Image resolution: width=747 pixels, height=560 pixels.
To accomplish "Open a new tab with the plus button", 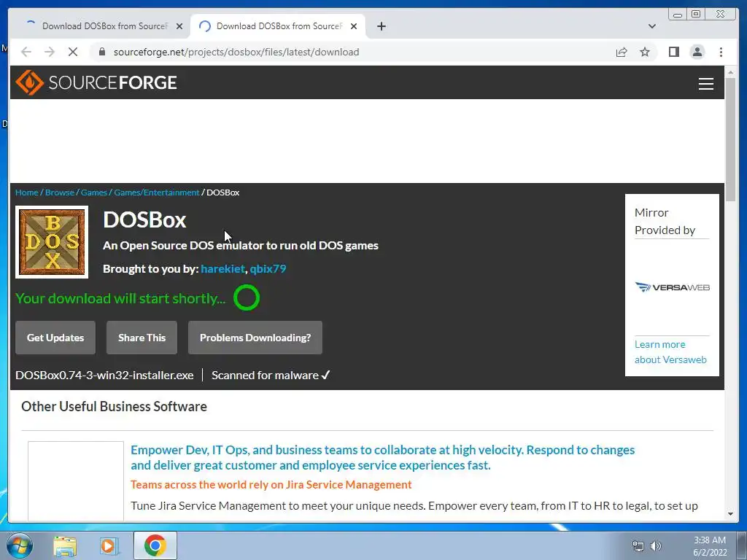I will pyautogui.click(x=381, y=26).
